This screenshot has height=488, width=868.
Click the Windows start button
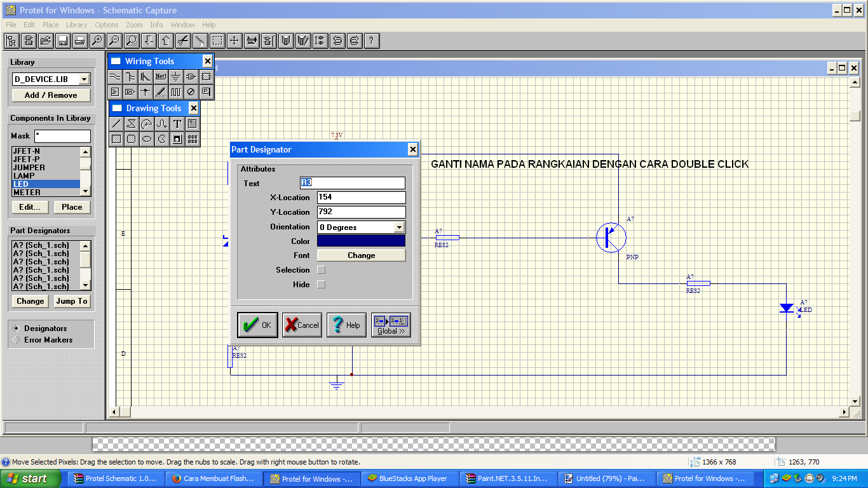31,478
